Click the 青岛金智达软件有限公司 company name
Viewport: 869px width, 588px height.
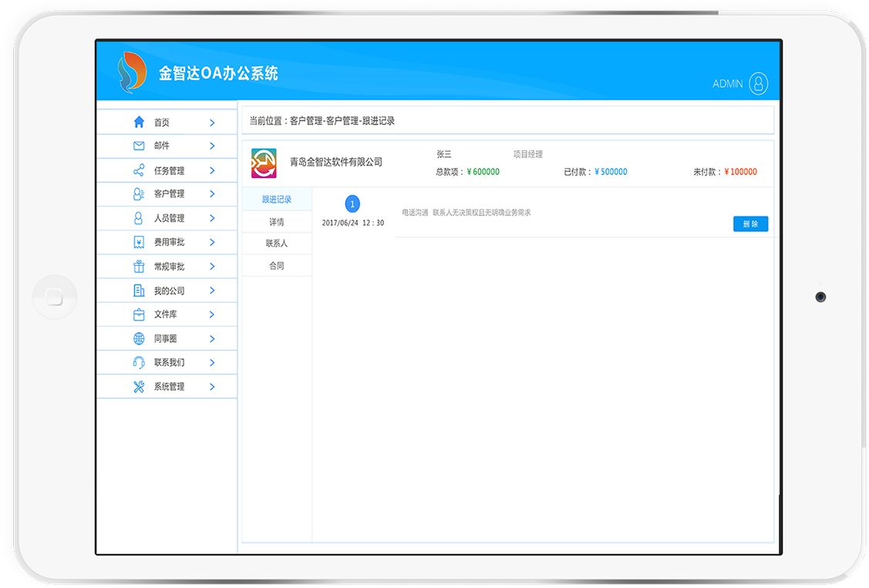click(335, 163)
